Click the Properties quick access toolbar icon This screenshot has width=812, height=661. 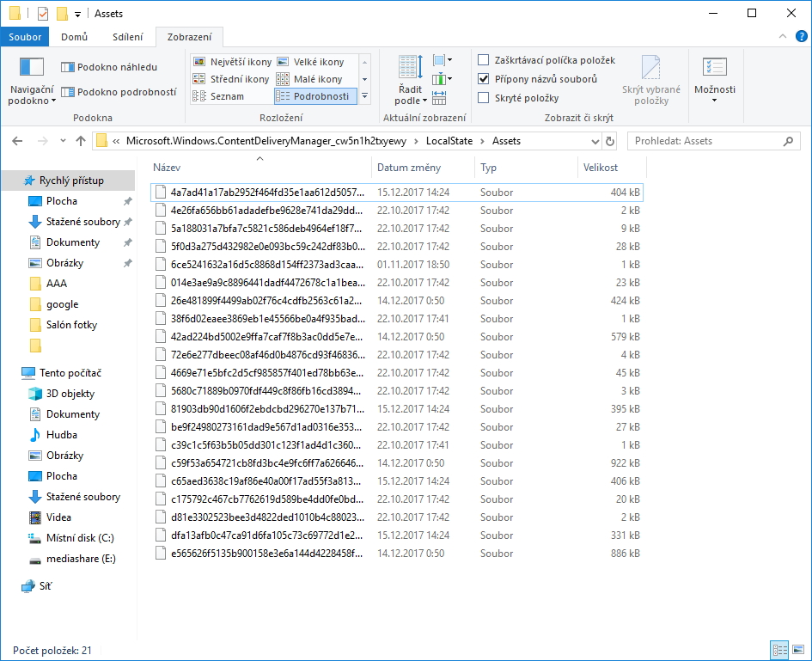43,14
